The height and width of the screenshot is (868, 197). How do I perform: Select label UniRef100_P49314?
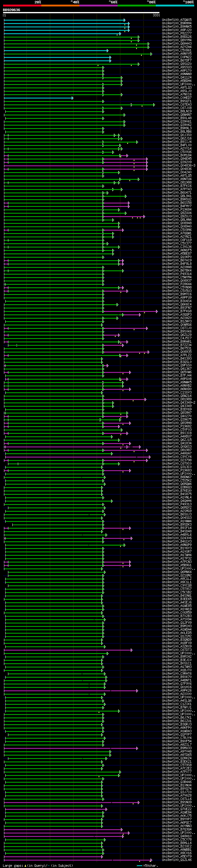[177, 274]
